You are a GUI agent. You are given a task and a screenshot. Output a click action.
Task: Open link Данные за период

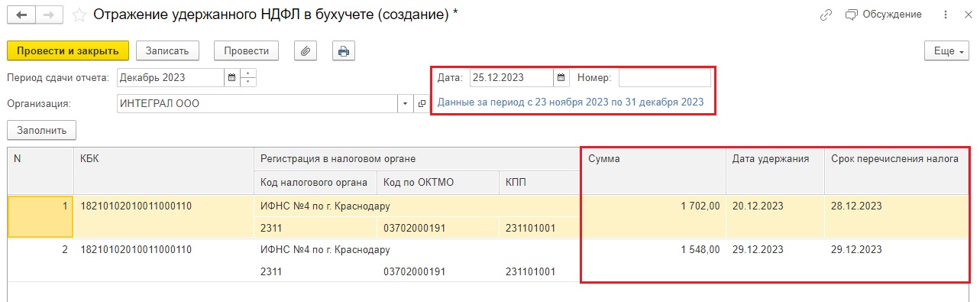click(x=571, y=102)
